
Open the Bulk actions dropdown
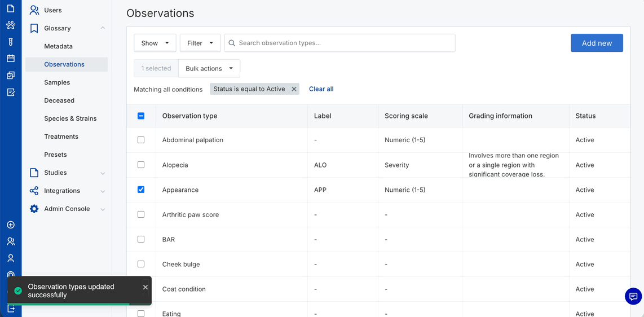[x=209, y=68]
